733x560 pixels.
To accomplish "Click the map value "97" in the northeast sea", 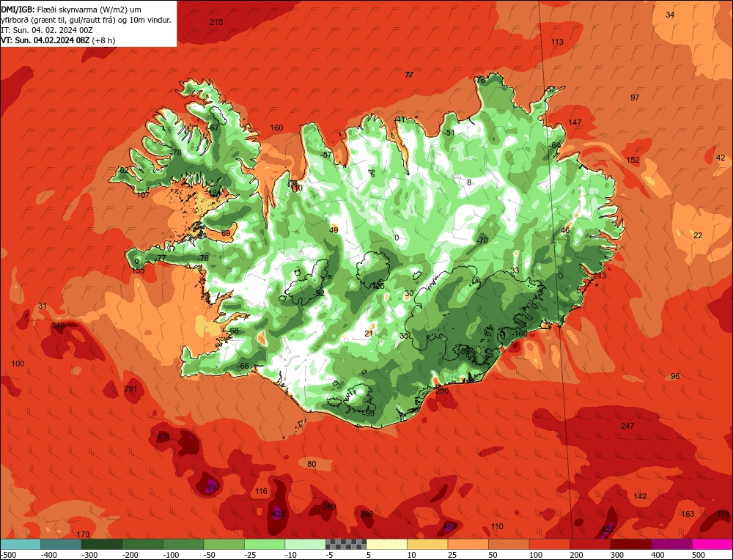I will point(635,97).
